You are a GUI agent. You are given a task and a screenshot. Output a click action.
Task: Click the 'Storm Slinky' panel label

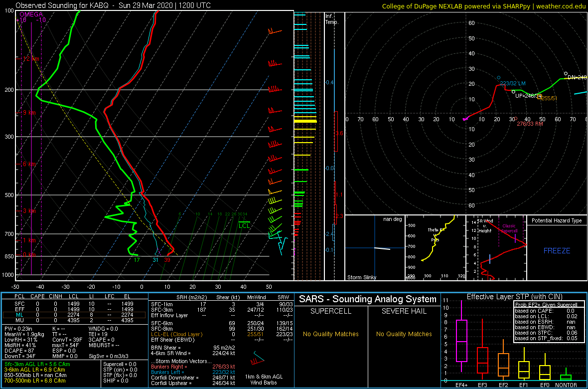click(362, 277)
